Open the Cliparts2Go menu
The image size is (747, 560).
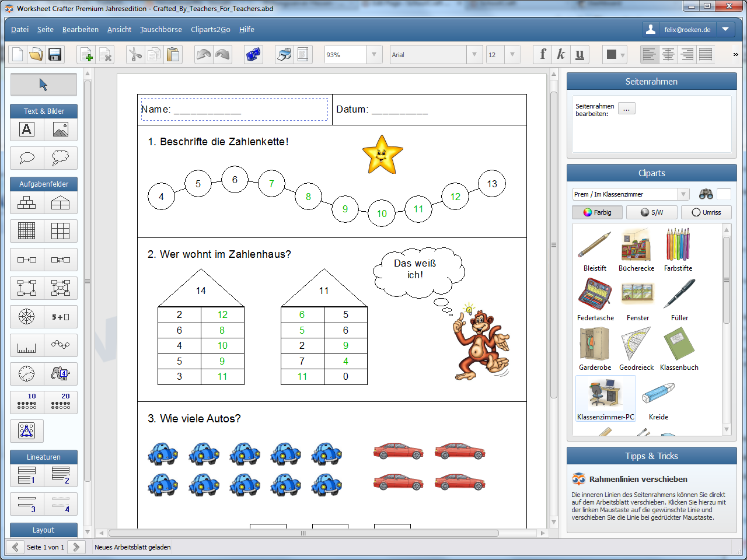click(210, 30)
